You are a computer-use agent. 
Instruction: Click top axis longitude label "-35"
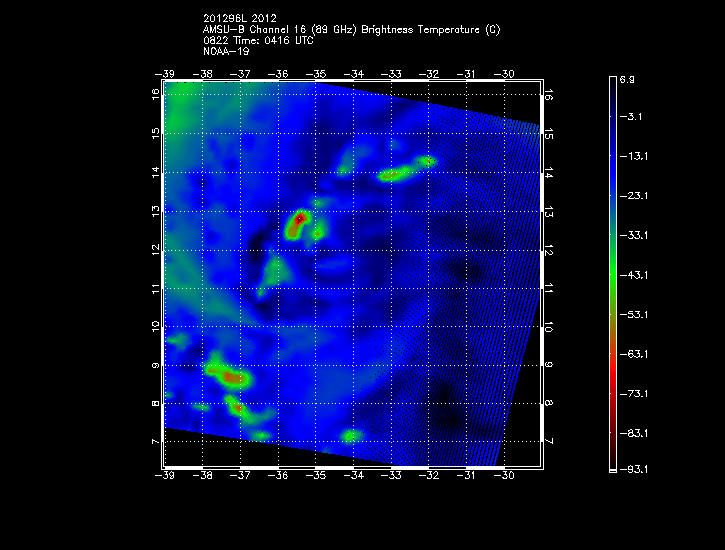pyautogui.click(x=316, y=74)
